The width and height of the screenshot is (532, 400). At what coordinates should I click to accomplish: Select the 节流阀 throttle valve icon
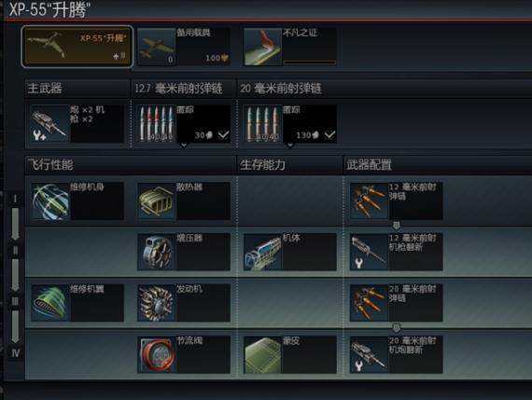tap(157, 354)
